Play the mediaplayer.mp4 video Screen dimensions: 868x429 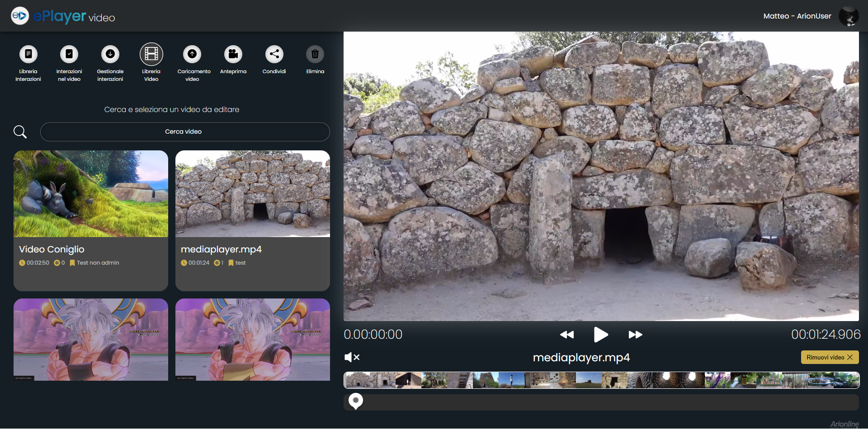(600, 335)
